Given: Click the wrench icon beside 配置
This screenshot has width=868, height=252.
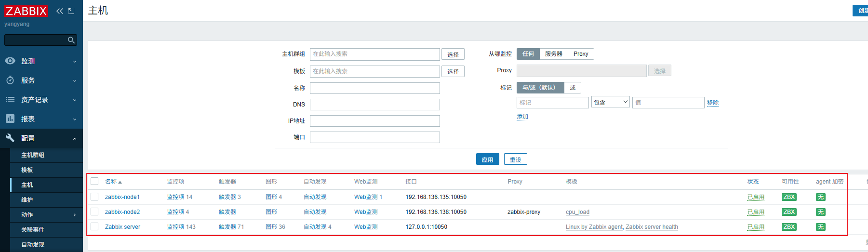Looking at the screenshot, I should (x=10, y=138).
